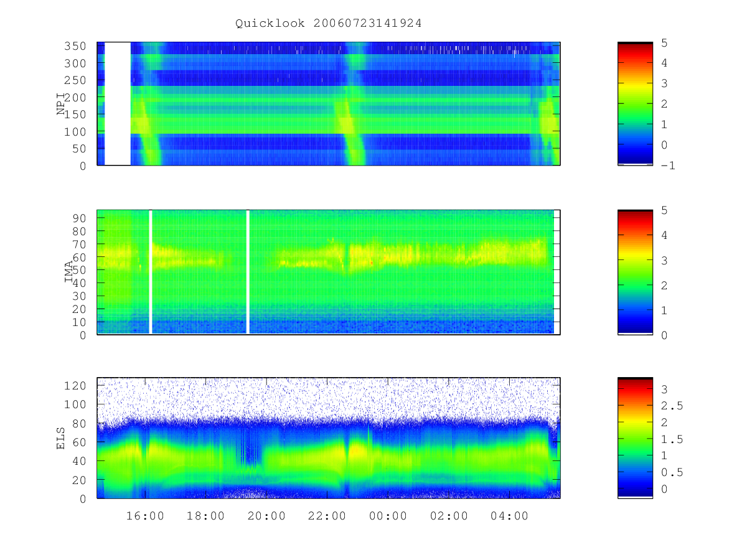
Task: Click the wide white data gap in NPI panel
Action: 118,103
